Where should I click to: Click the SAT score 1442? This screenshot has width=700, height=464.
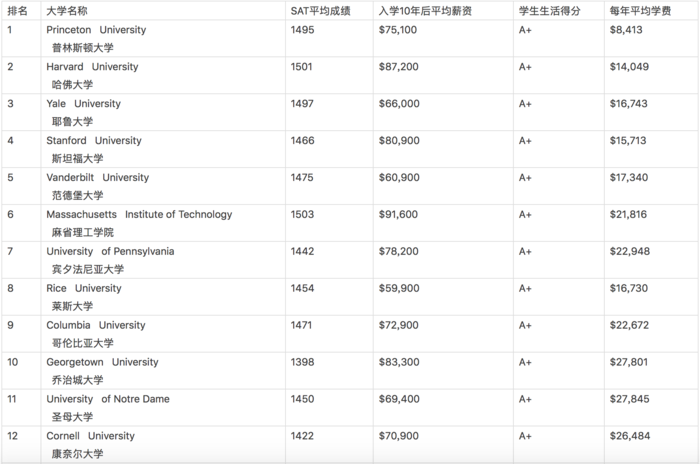coord(302,251)
